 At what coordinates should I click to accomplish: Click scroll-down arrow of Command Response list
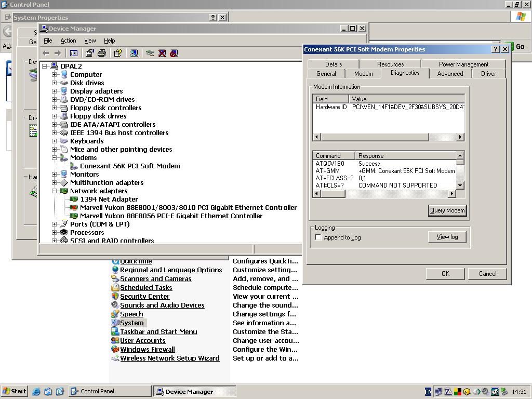(x=460, y=185)
